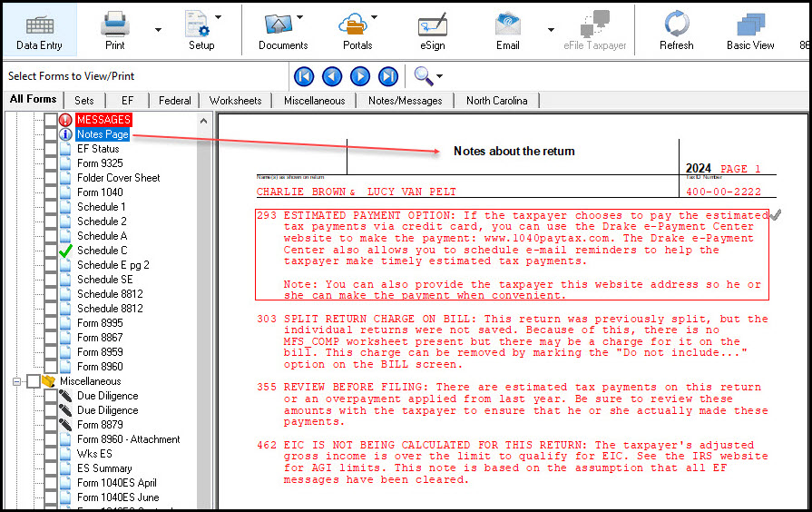
Task: Click the forms list scroll-up arrow
Action: pyautogui.click(x=203, y=121)
